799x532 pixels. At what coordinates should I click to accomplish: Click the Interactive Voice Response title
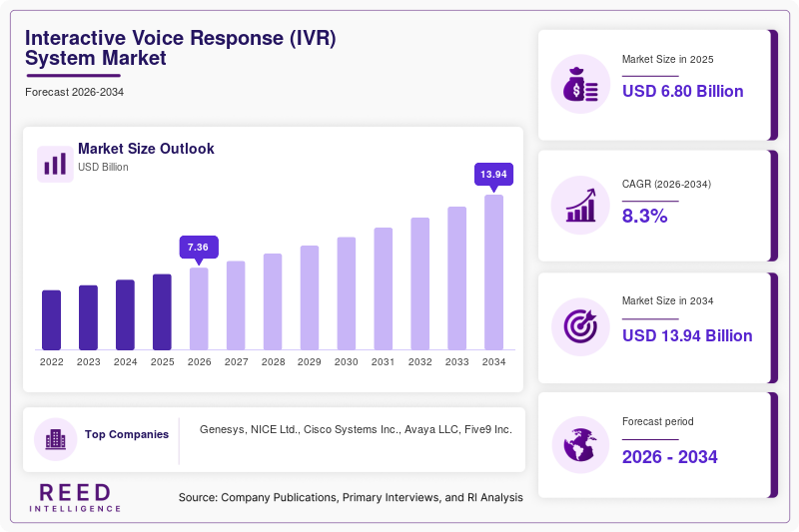pyautogui.click(x=181, y=48)
